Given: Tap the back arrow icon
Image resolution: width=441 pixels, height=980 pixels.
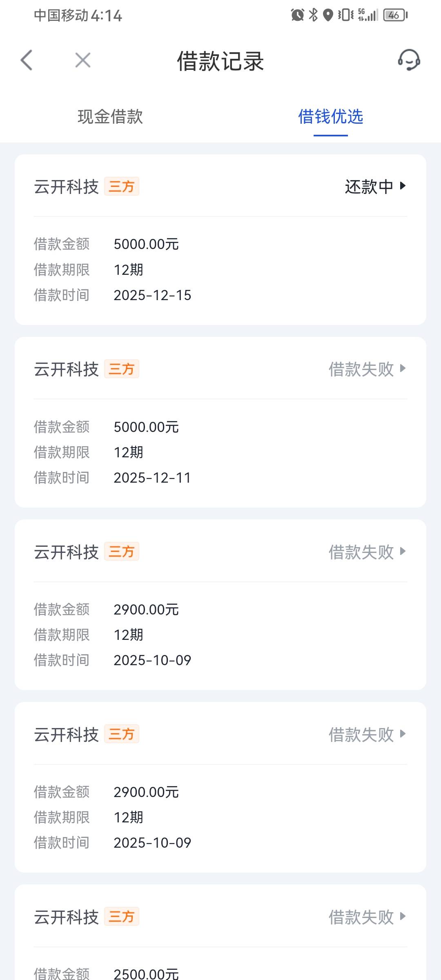Looking at the screenshot, I should (27, 60).
